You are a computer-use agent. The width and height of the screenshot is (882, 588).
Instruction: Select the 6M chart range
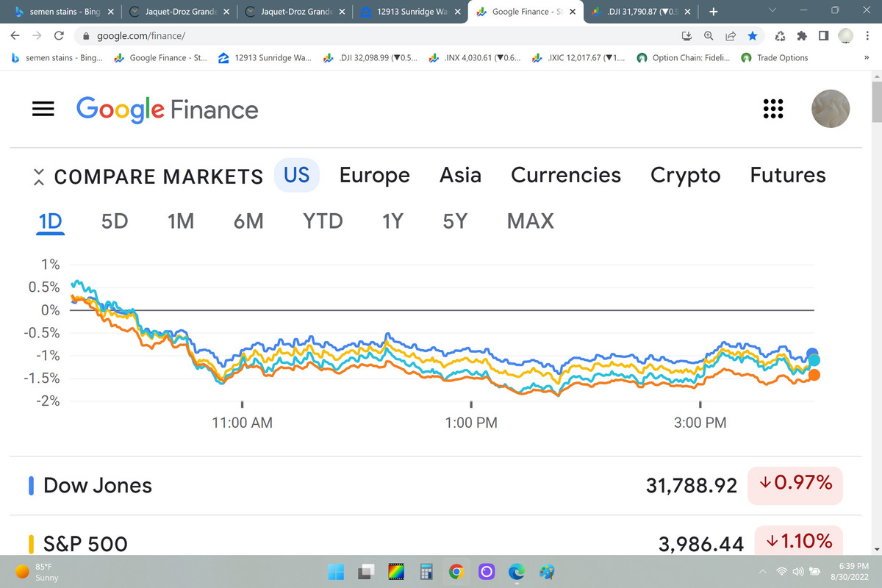(x=248, y=220)
